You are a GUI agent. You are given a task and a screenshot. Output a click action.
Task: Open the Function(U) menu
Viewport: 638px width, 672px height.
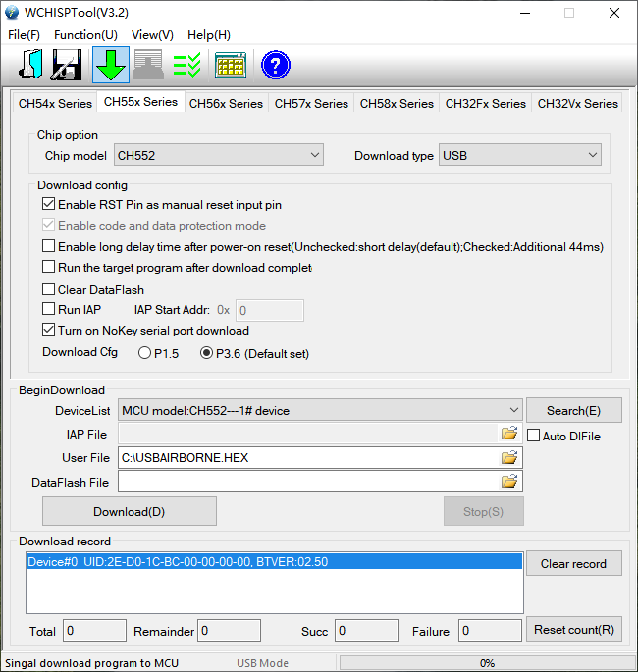85,34
